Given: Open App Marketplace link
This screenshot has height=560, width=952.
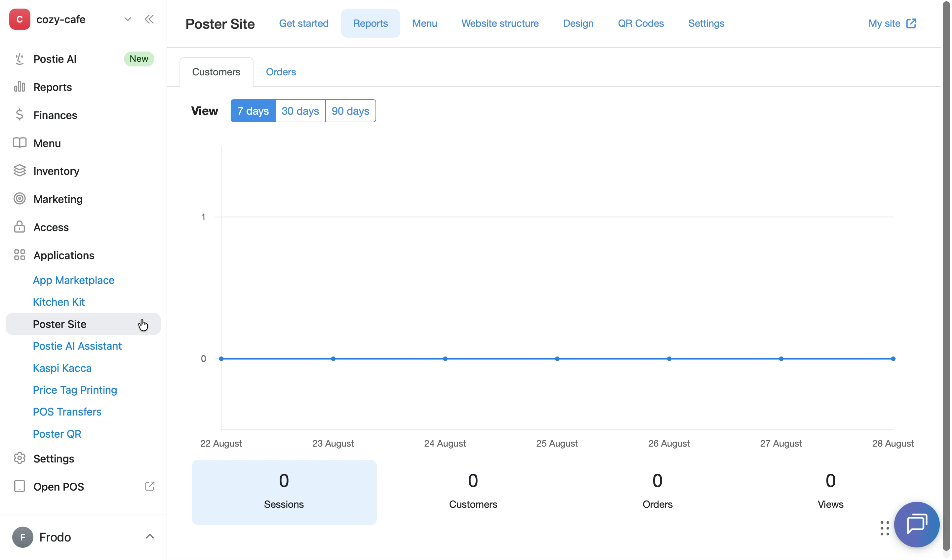Looking at the screenshot, I should point(74,280).
